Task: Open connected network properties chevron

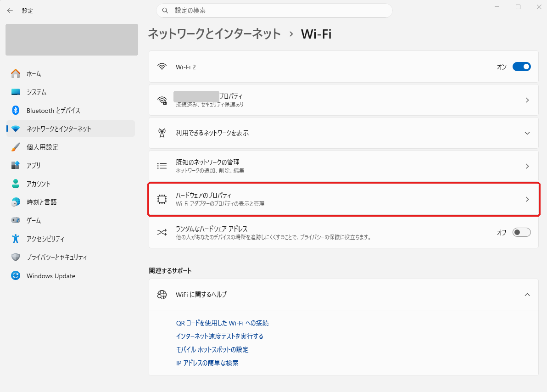Action: coord(527,100)
